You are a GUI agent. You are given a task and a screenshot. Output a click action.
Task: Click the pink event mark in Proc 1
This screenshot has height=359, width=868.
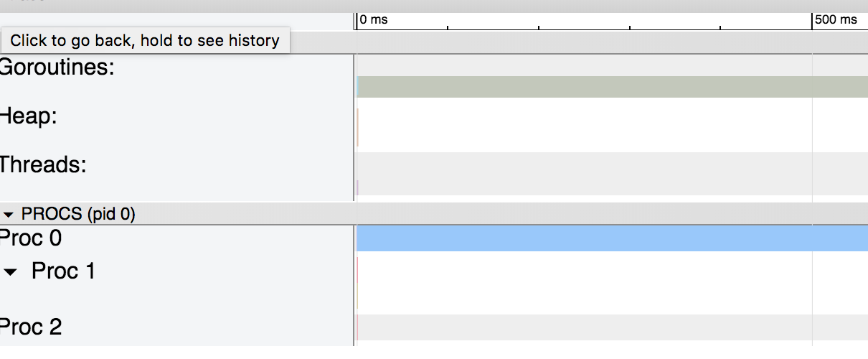pyautogui.click(x=357, y=270)
